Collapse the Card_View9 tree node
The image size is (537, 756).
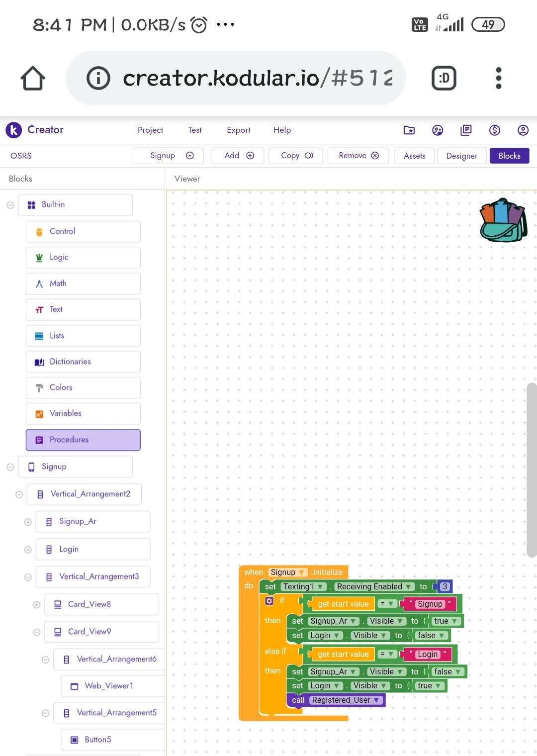[36, 632]
